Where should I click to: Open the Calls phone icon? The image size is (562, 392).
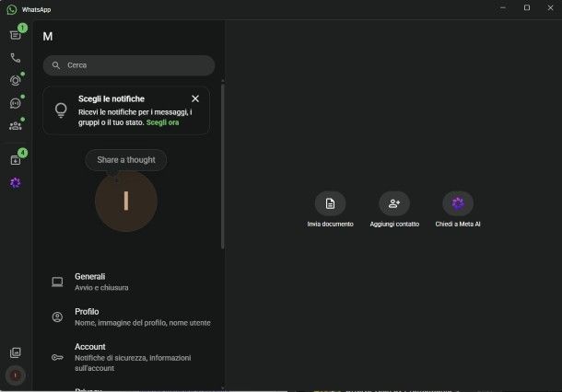(16, 58)
